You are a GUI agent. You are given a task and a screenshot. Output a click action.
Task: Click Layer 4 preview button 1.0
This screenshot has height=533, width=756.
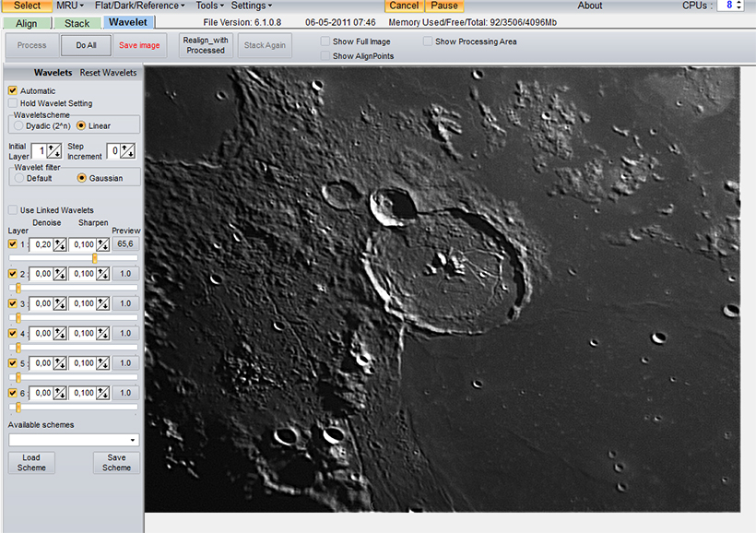125,333
